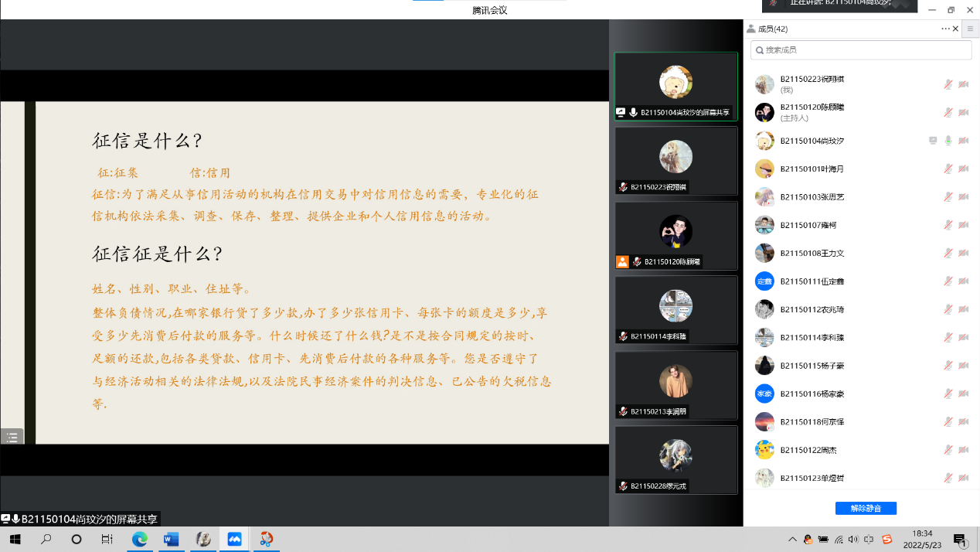Image resolution: width=980 pixels, height=552 pixels.
Task: Select the B21150213李润朋 video thumbnail
Action: [x=675, y=385]
